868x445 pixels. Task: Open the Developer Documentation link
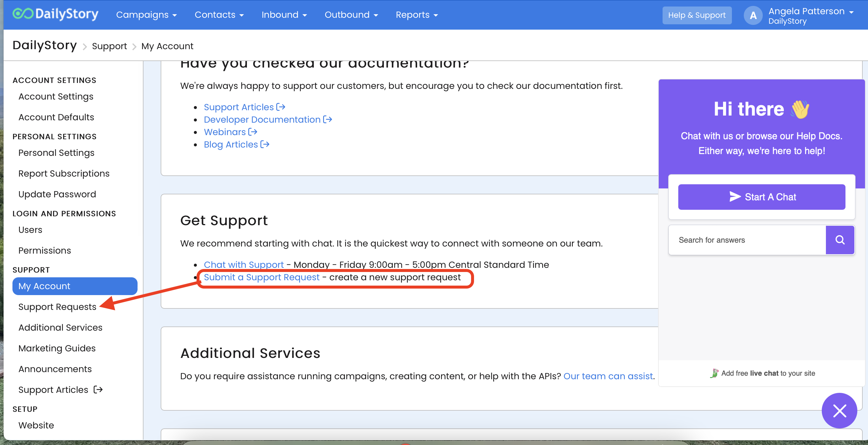point(262,120)
